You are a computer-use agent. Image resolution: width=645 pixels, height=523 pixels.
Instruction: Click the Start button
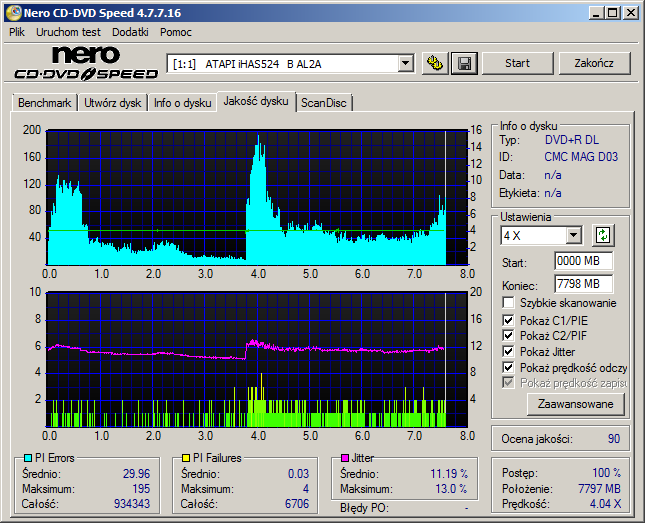517,63
